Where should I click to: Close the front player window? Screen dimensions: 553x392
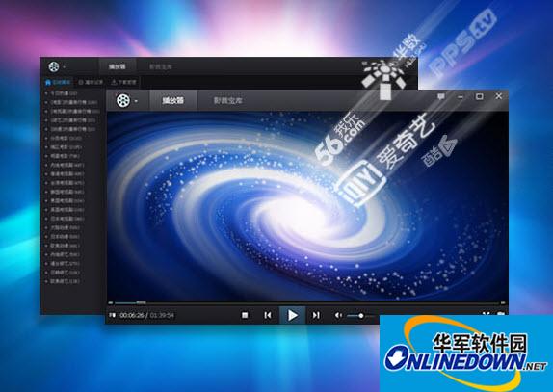click(498, 96)
